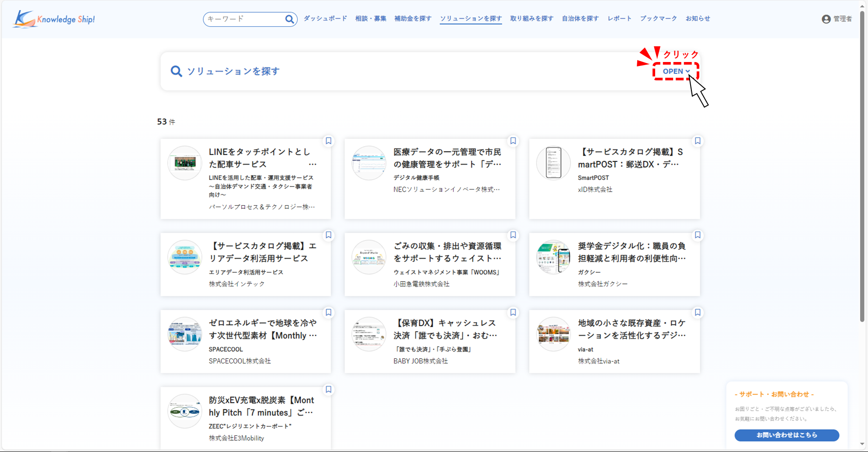Bookmark the エリアデータ利活用サービス card
The width and height of the screenshot is (868, 452).
point(329,235)
